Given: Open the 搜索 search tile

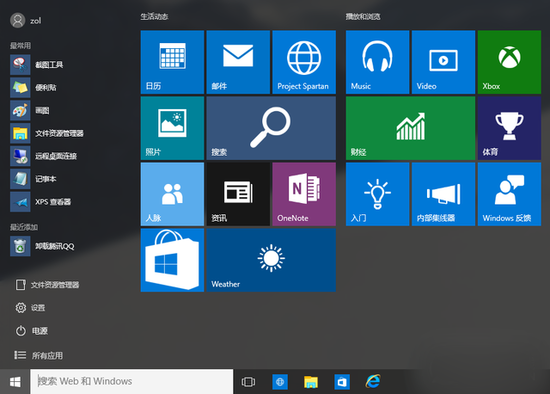Looking at the screenshot, I should pyautogui.click(x=271, y=128).
